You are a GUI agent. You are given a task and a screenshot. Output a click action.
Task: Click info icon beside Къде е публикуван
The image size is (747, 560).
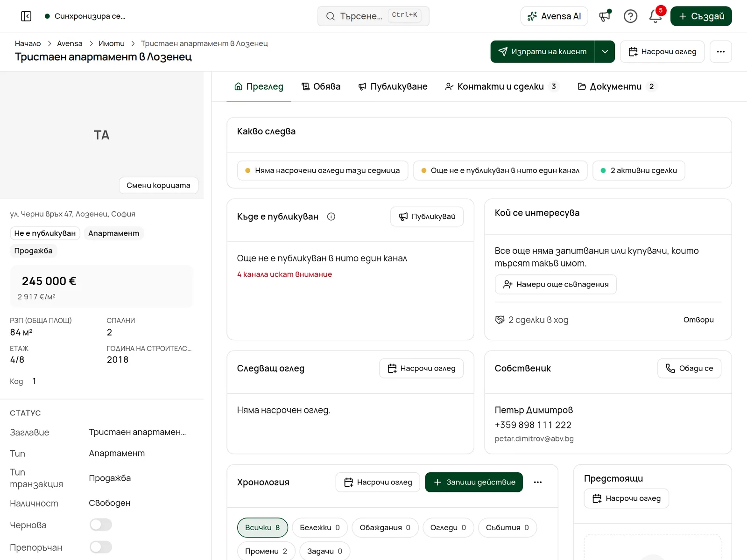(331, 217)
